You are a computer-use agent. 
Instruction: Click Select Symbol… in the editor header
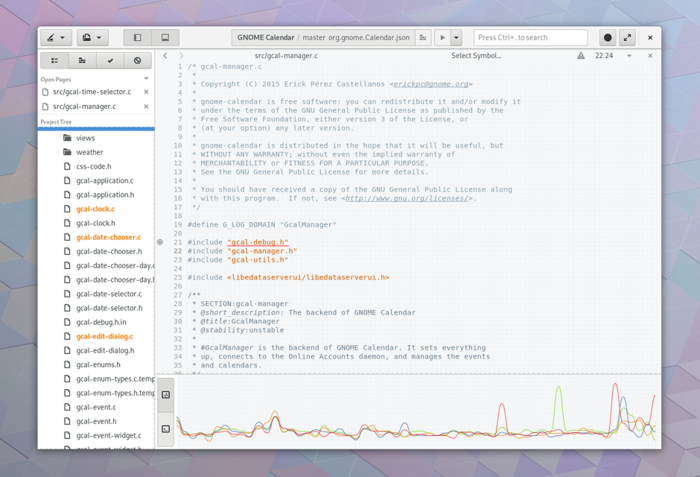476,56
